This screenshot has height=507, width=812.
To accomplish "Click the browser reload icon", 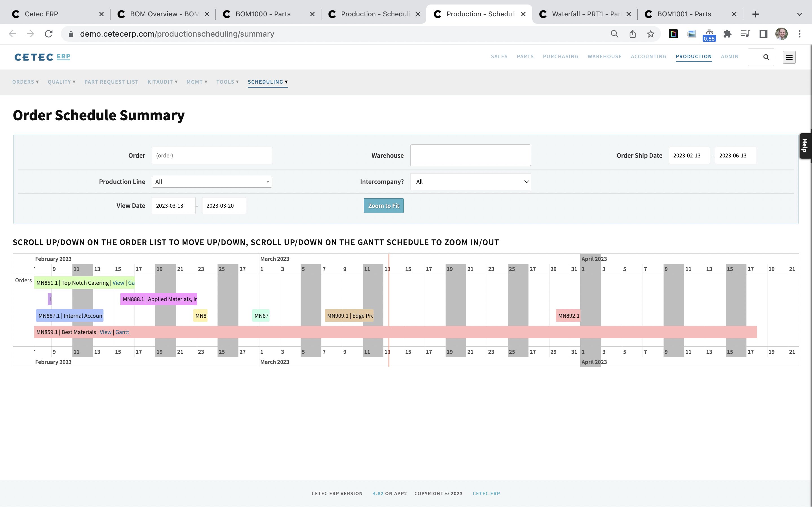I will (49, 34).
